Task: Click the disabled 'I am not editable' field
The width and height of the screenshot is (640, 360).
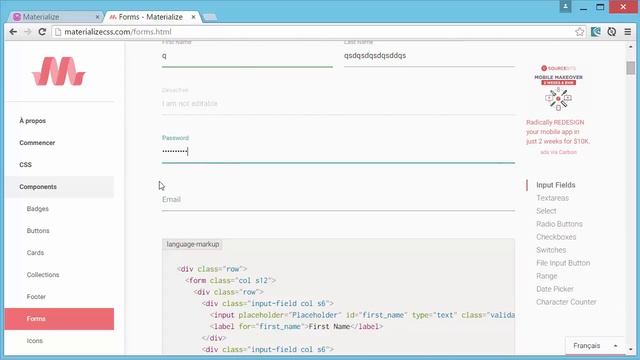Action: pos(338,104)
